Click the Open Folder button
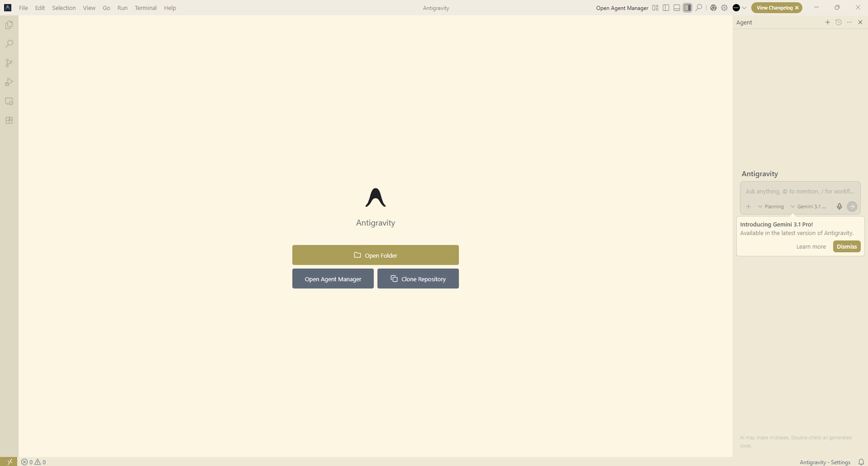868x466 pixels. [x=375, y=255]
